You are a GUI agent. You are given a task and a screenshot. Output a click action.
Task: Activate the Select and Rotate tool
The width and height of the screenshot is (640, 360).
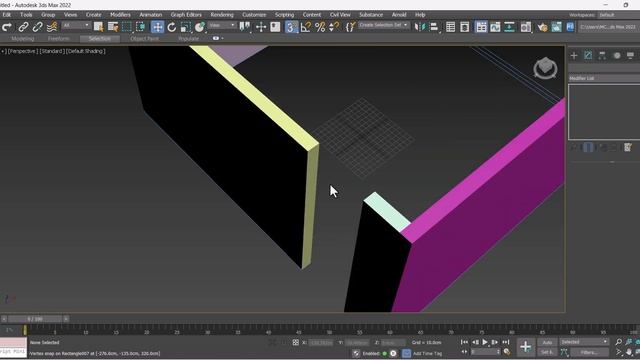click(x=171, y=27)
